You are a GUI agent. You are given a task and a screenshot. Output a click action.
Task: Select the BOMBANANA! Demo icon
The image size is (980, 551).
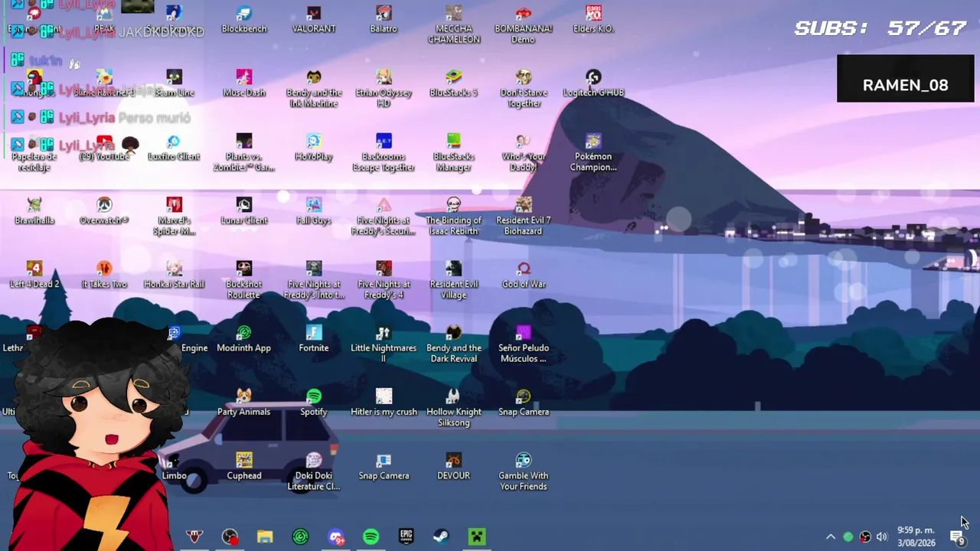pyautogui.click(x=524, y=24)
